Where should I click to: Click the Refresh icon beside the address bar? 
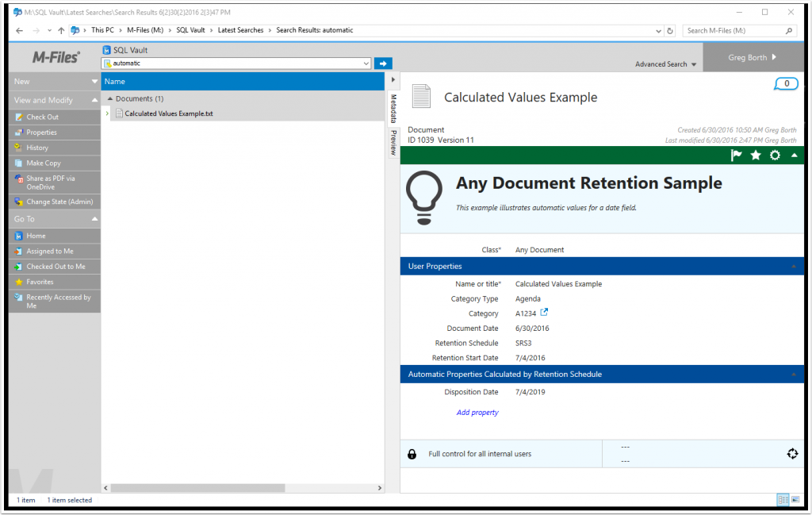669,30
